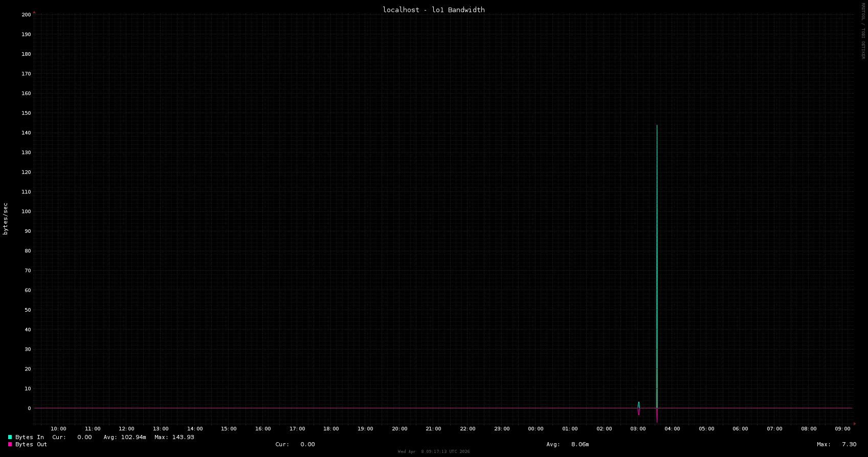The height and width of the screenshot is (457, 868).
Task: Click the magenta dip below the big spike
Action: point(657,417)
